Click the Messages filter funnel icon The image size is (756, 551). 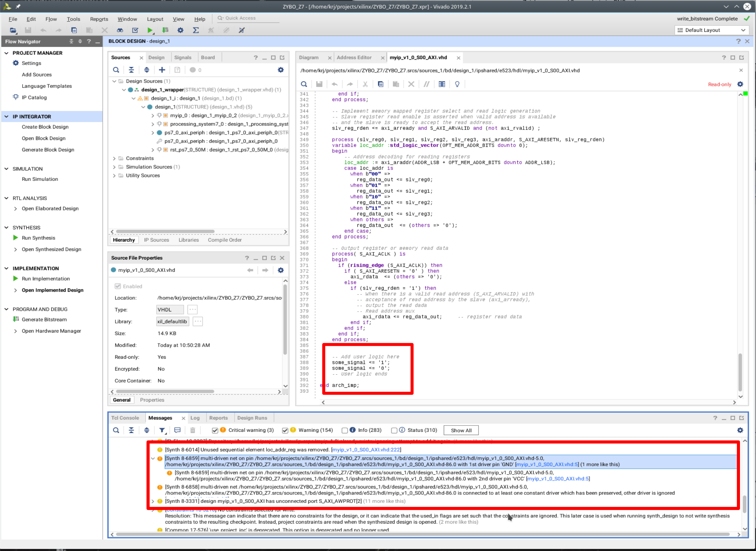point(162,431)
